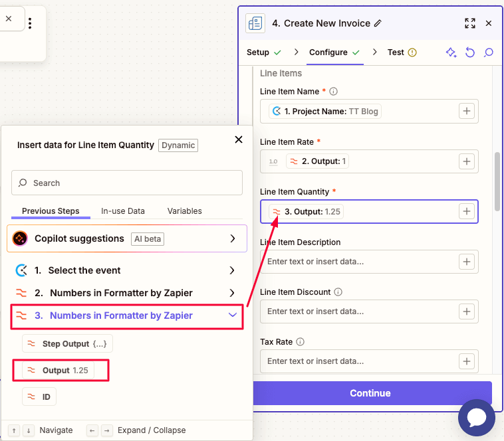Click plus button in Line Item Quantity field
The image size is (504, 441).
coord(467,211)
